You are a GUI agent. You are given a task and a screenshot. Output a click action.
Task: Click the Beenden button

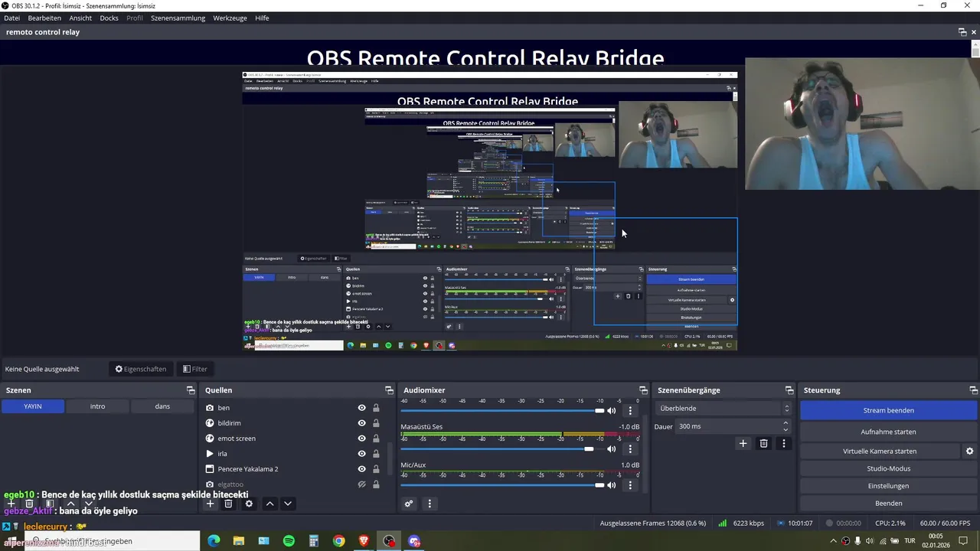[x=888, y=504]
